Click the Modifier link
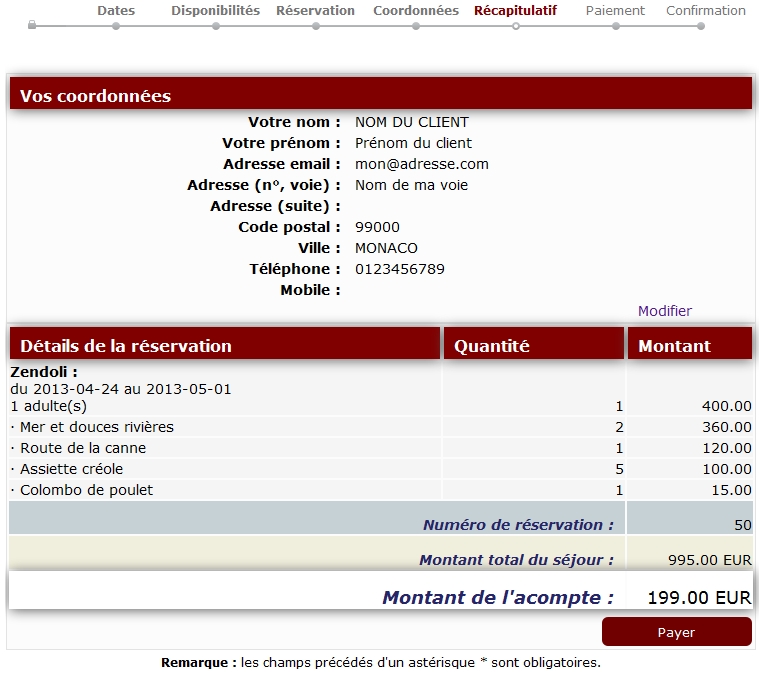The height and width of the screenshot is (674, 764). tap(665, 311)
